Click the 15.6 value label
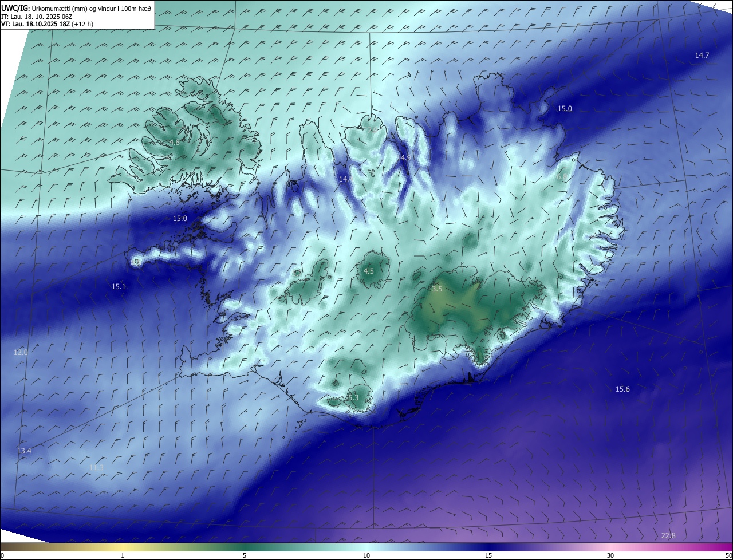 tap(622, 389)
